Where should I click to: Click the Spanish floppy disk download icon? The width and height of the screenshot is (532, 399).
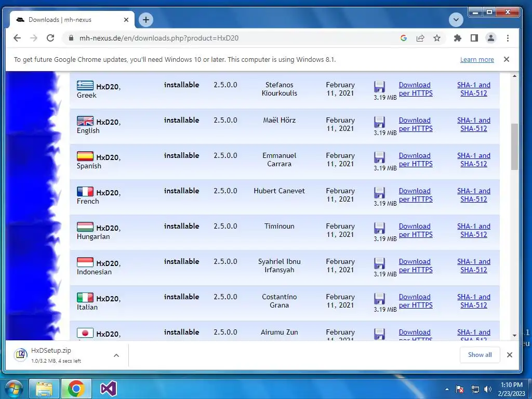point(379,157)
